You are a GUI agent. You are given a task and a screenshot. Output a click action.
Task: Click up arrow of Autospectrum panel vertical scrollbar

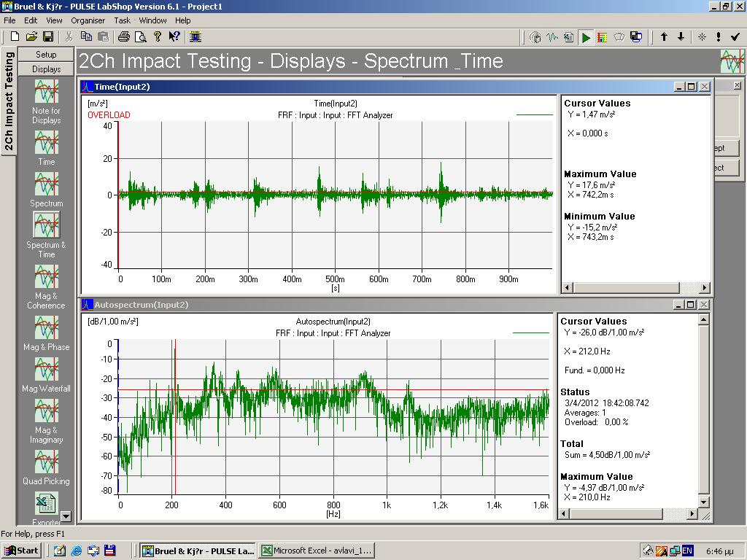(704, 319)
